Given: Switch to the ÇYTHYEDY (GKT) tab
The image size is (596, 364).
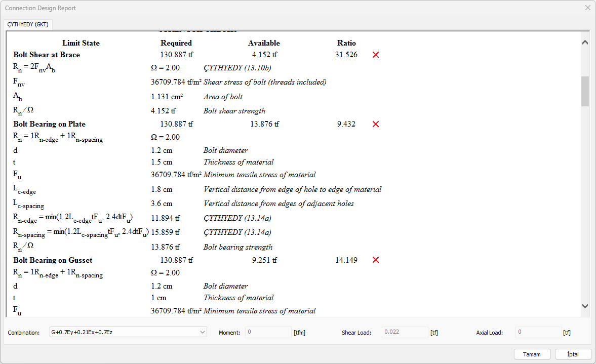Looking at the screenshot, I should click(x=27, y=24).
